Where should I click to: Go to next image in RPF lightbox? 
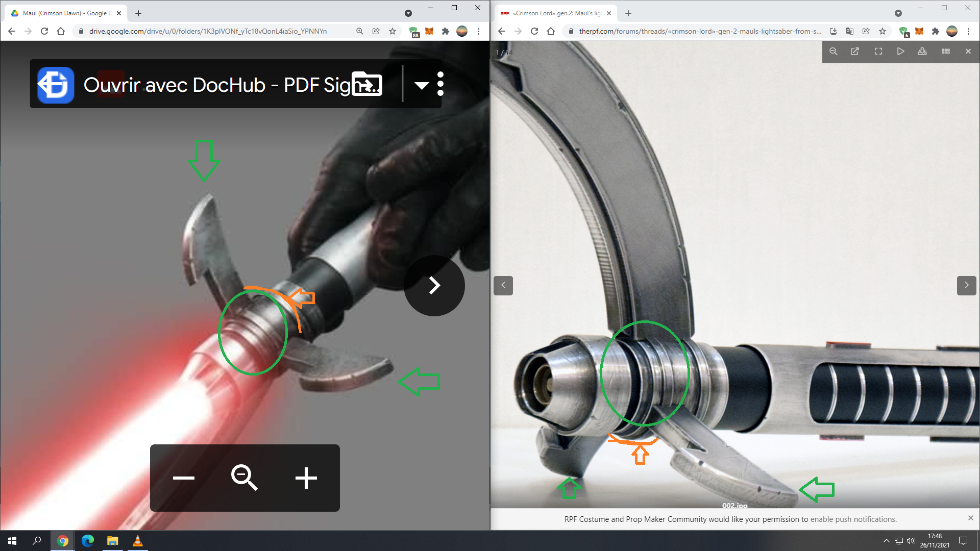[966, 285]
